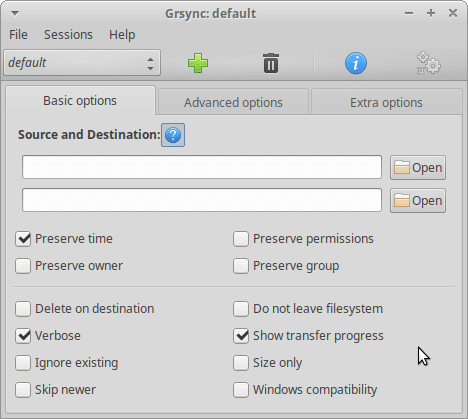Maximize the Grsync window with the plus button
Screen dimensions: 468x419
click(431, 13)
